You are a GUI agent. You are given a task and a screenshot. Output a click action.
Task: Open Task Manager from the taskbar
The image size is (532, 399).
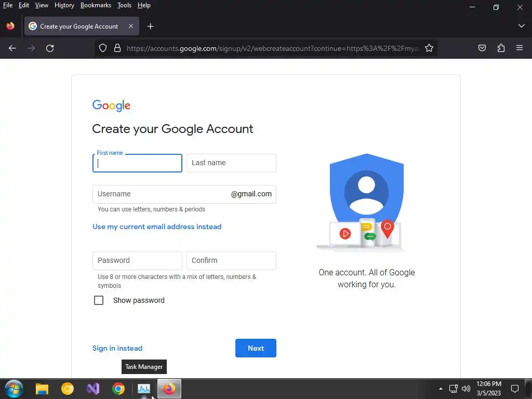click(144, 389)
